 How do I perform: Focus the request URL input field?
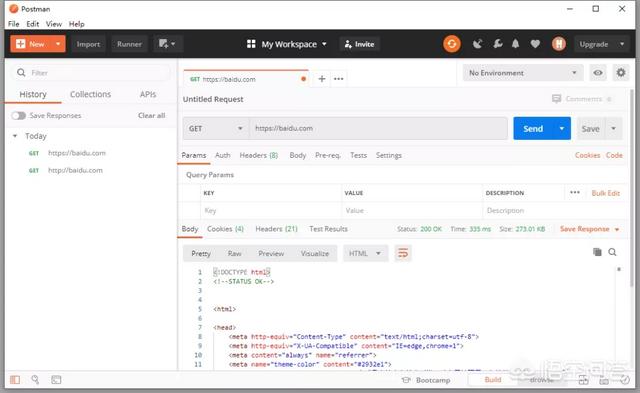point(379,129)
